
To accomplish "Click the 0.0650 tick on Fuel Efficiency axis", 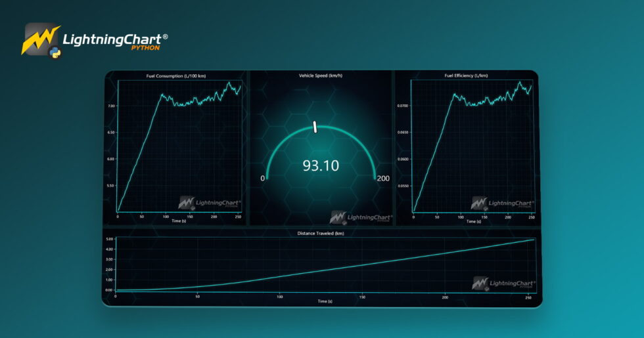I will tap(402, 132).
